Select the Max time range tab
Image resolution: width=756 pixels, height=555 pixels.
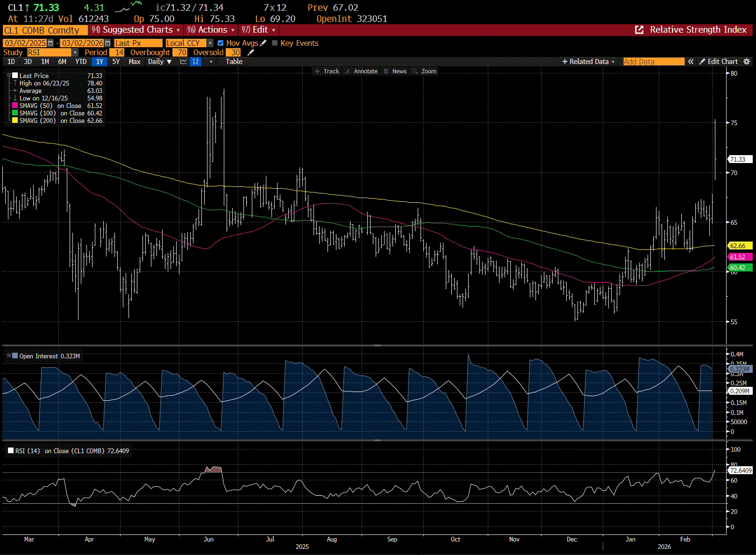pos(135,62)
